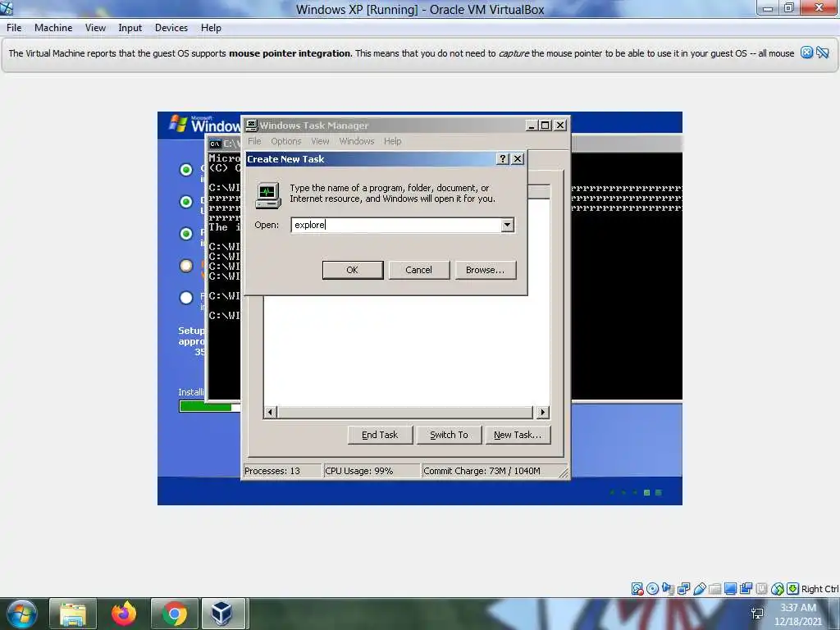Click the task list horizontal scrollbar track
Screen dimensions: 840x630
pyautogui.click(x=405, y=412)
